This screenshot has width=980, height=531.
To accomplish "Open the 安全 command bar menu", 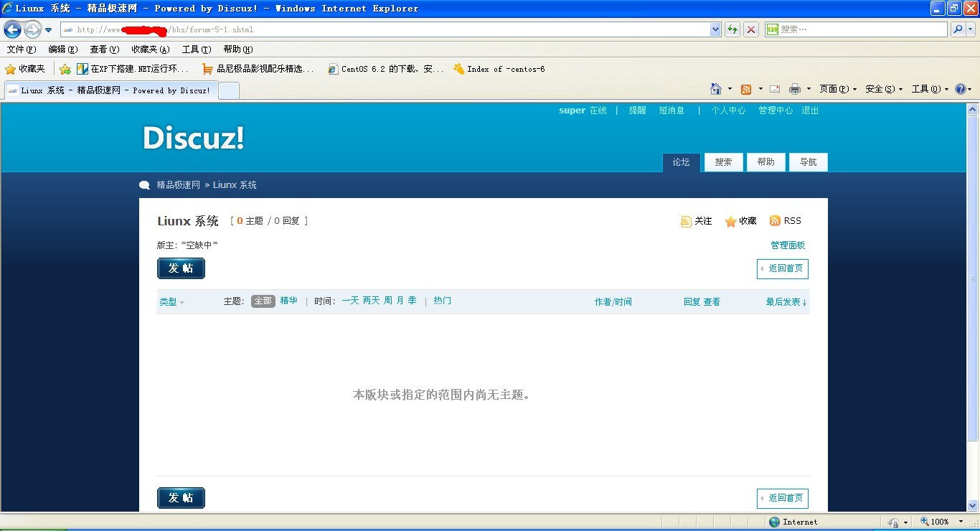I will click(884, 89).
